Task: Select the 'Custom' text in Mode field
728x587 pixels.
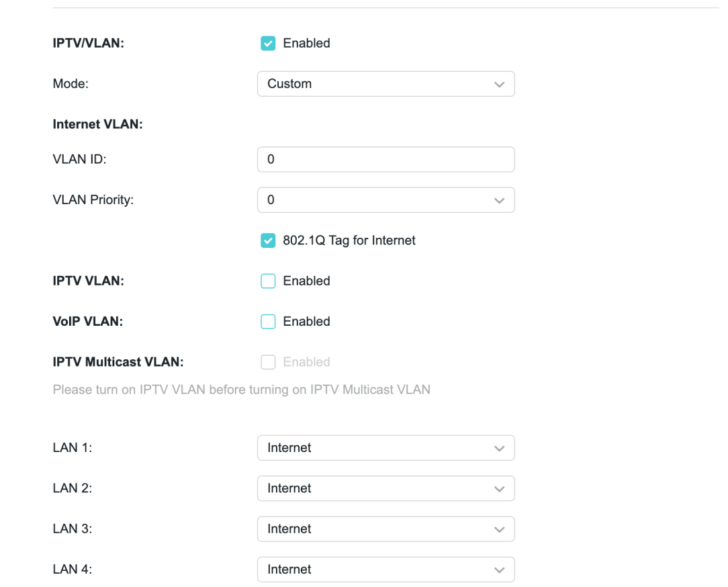Action: (289, 84)
